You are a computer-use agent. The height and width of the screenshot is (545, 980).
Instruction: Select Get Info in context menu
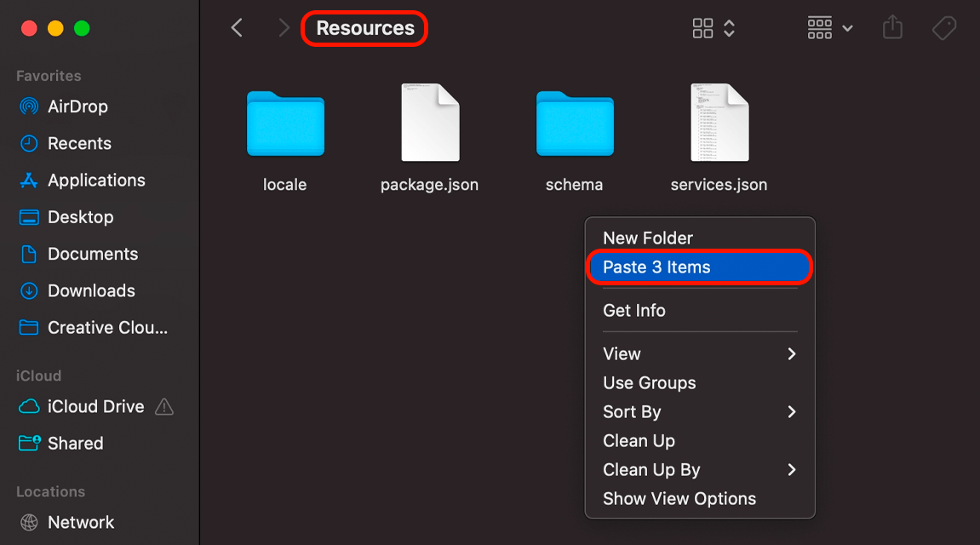(x=699, y=311)
